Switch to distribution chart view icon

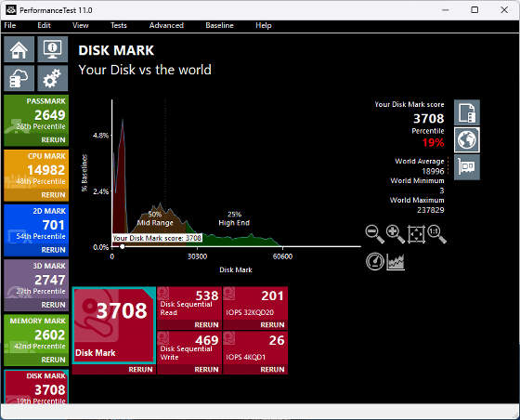coord(396,262)
